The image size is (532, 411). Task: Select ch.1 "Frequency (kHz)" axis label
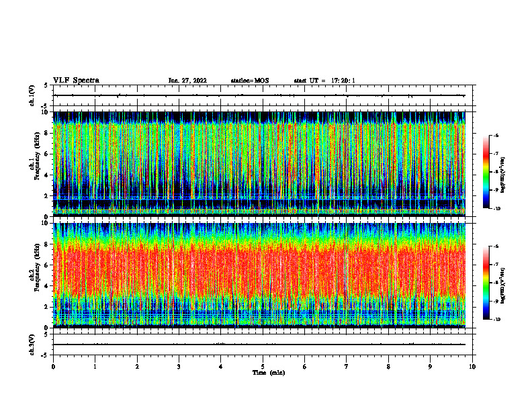point(37,156)
